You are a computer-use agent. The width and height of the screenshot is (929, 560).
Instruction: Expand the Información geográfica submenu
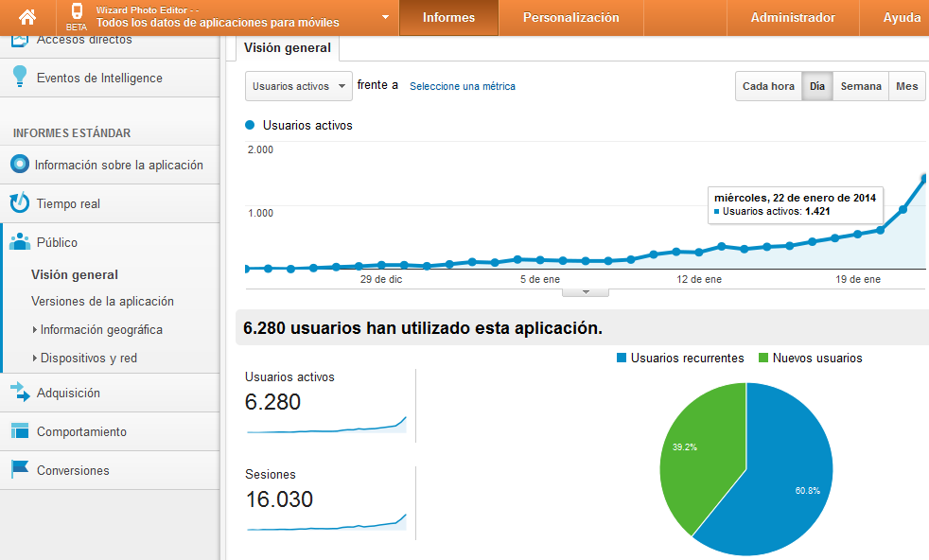(100, 330)
